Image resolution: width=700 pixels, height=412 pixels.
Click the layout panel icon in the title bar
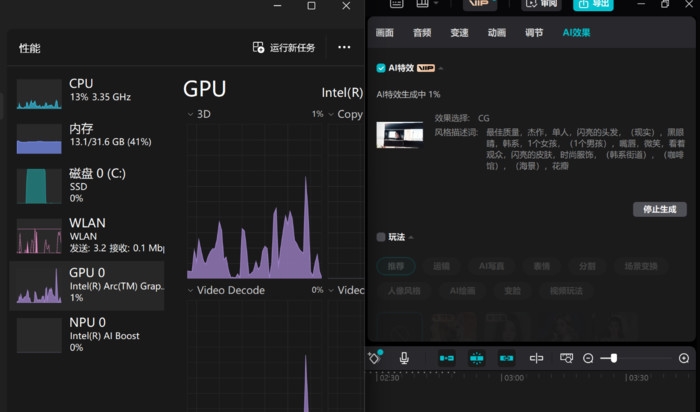pyautogui.click(x=422, y=4)
